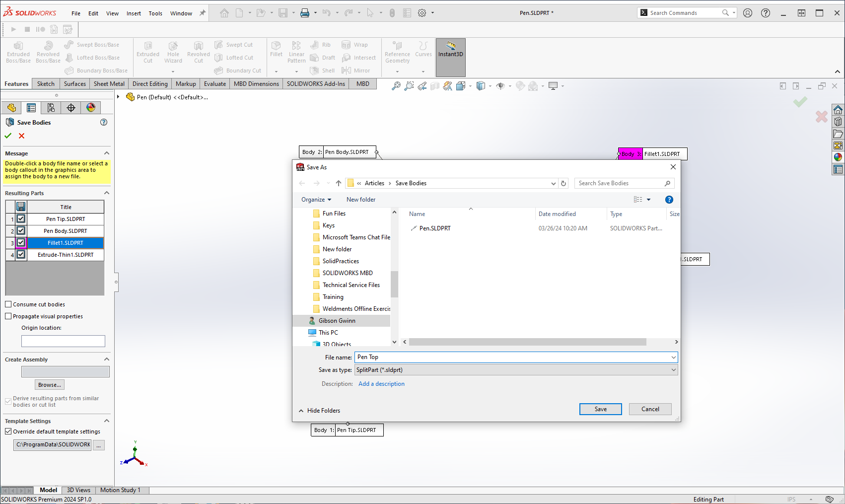
Task: Toggle checkbox for Pen Body.SLDPRT row
Action: click(21, 230)
